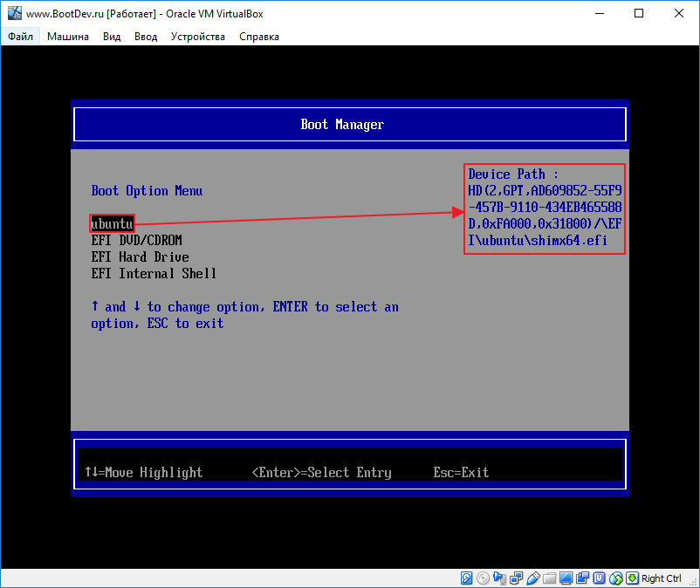Open the hard disk status icon
The width and height of the screenshot is (700, 588).
pyautogui.click(x=465, y=578)
